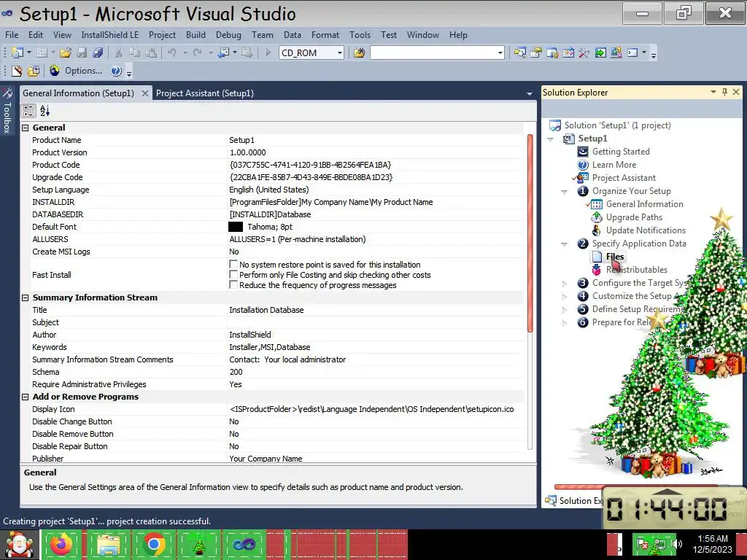Sort property grid alphabetically

point(44,111)
